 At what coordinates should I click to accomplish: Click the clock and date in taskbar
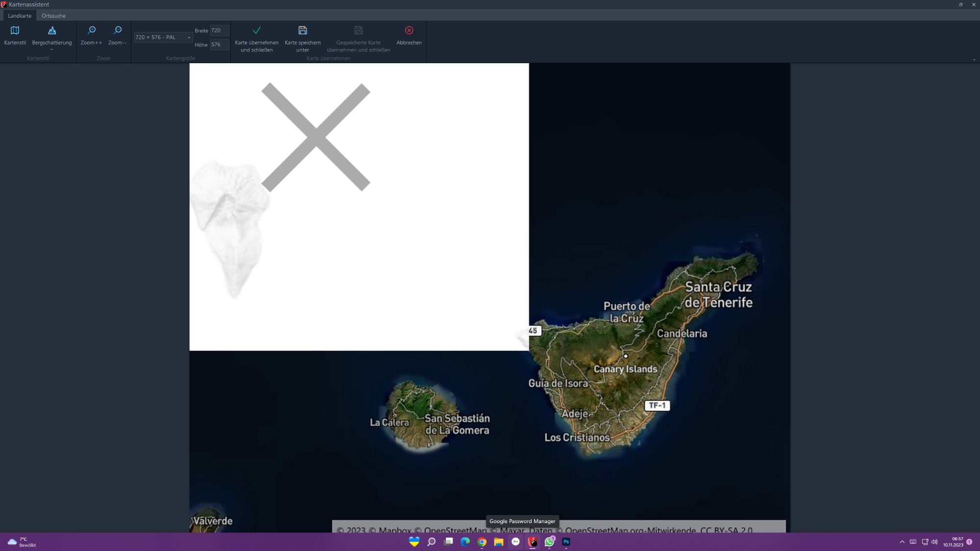pos(953,542)
